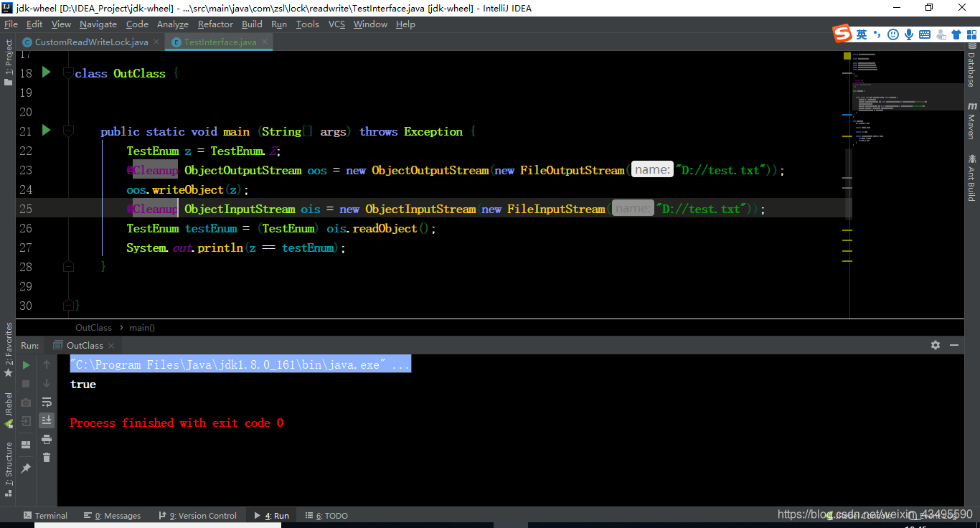Open the Window menu
The height and width of the screenshot is (528, 980).
pos(370,24)
